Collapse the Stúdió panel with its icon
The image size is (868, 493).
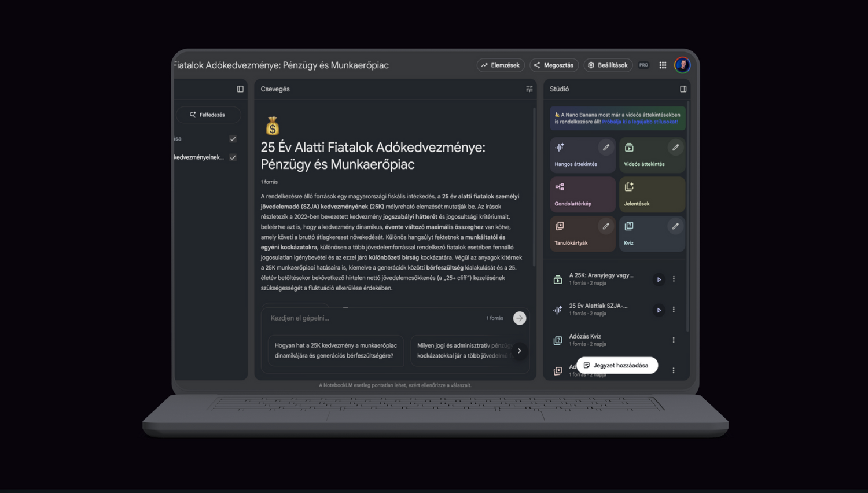click(683, 89)
